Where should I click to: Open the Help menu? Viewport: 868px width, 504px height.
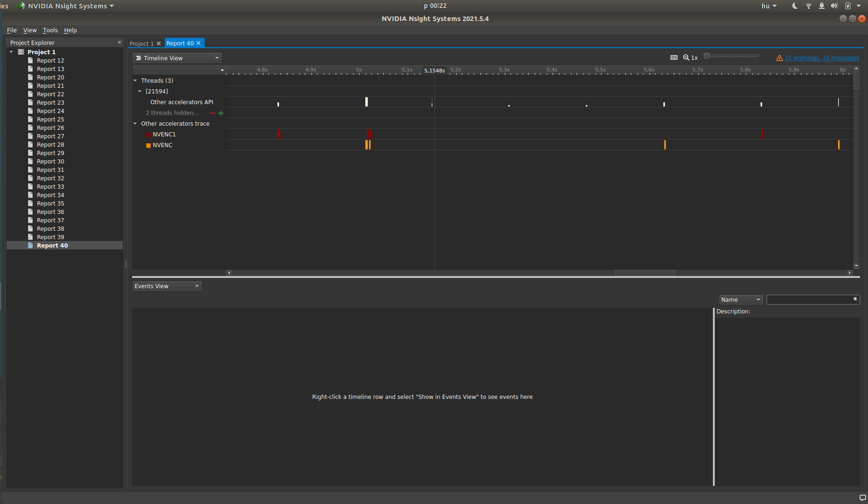(x=71, y=30)
